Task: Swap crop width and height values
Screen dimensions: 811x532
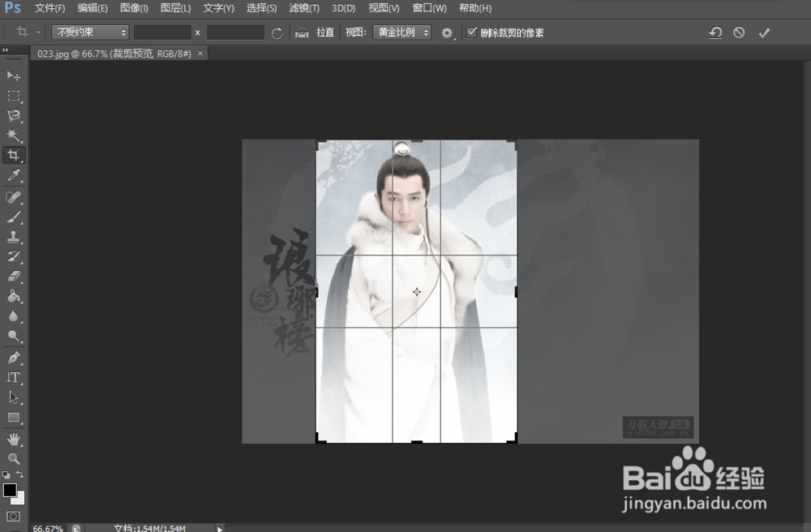Action: pyautogui.click(x=277, y=33)
